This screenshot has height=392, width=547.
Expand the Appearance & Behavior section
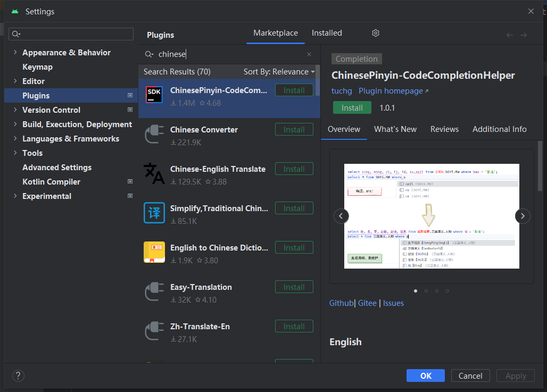[15, 52]
